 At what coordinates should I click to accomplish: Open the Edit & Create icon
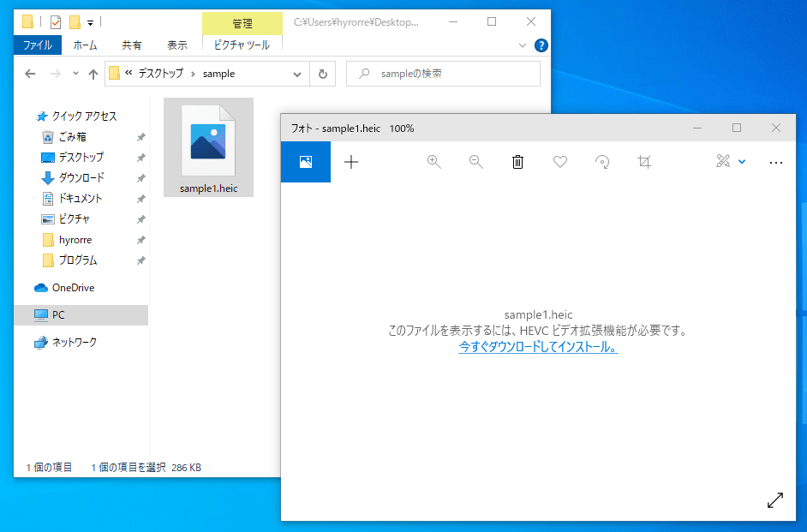(723, 161)
